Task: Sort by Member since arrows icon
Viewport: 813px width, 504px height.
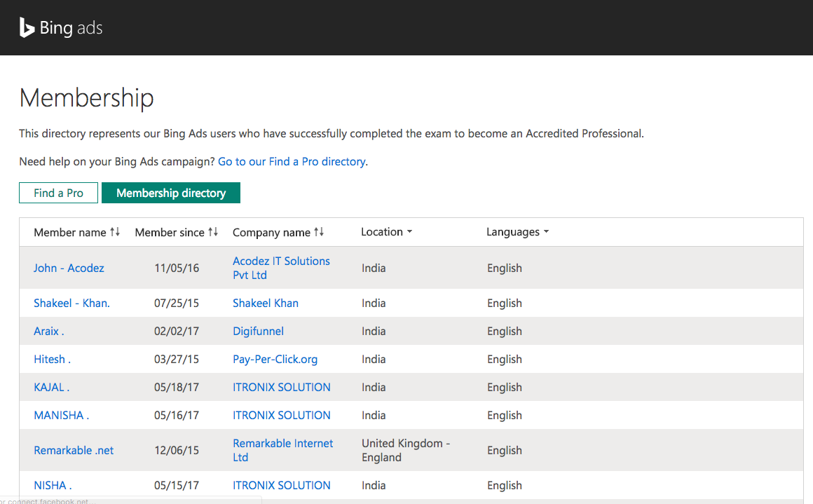Action: (x=213, y=232)
